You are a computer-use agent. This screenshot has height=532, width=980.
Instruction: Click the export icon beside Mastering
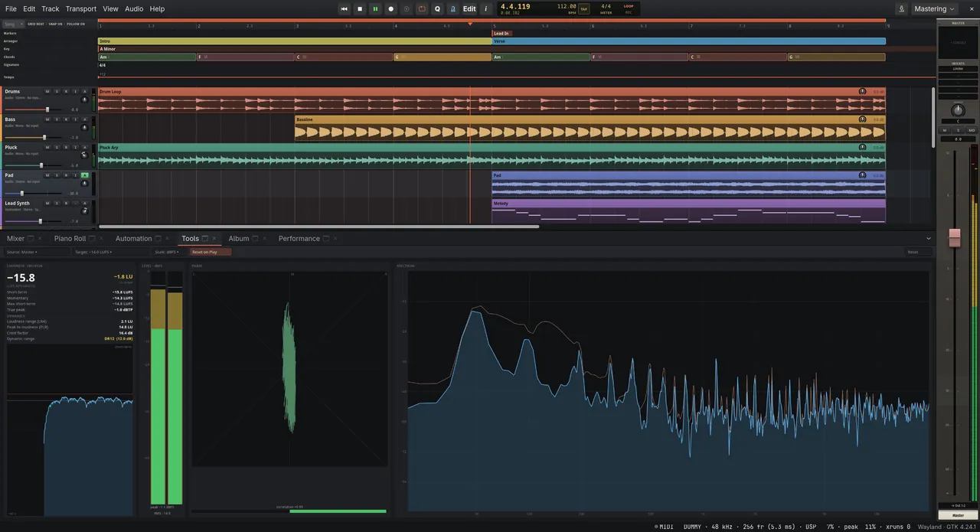point(901,9)
